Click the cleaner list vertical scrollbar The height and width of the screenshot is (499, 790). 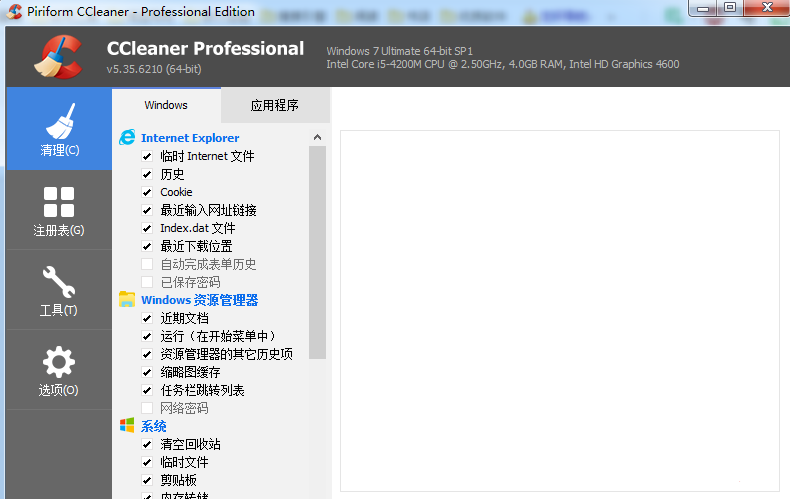(x=318, y=252)
